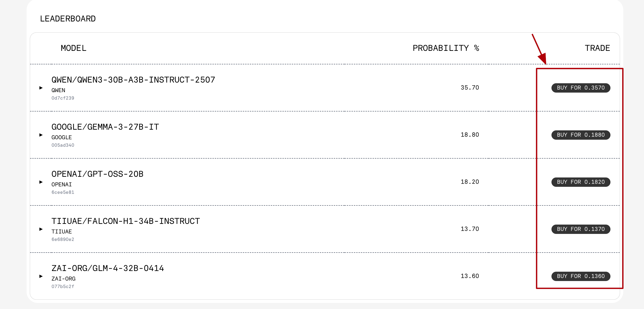Select the OPENAI/GPT-OSS-20B model name
The image size is (644, 309).
click(x=97, y=174)
